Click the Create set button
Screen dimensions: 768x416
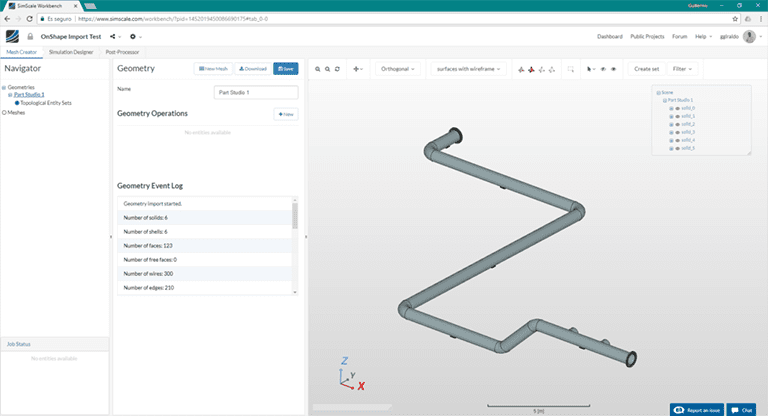click(646, 69)
